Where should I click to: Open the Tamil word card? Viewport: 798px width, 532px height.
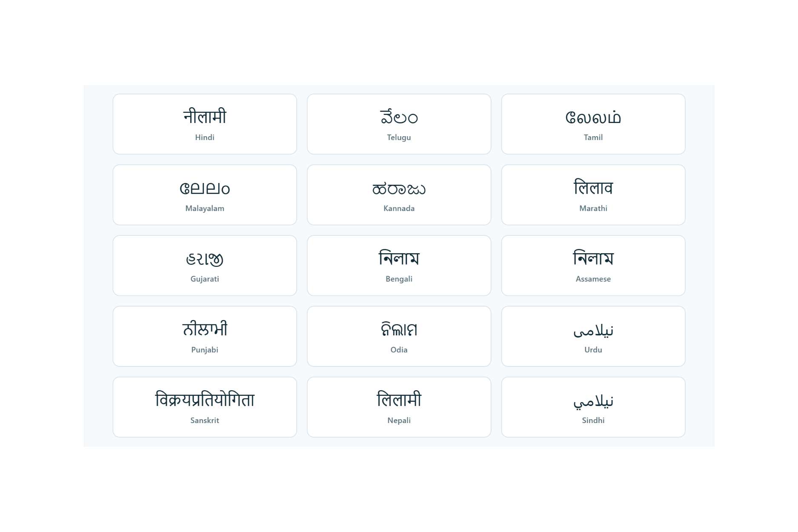(x=593, y=124)
